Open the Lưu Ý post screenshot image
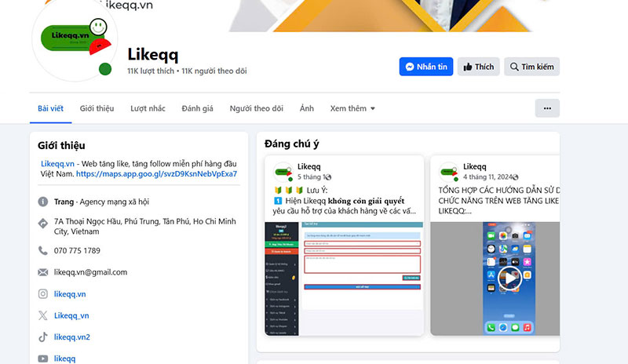This screenshot has width=628, height=364. coord(344,278)
